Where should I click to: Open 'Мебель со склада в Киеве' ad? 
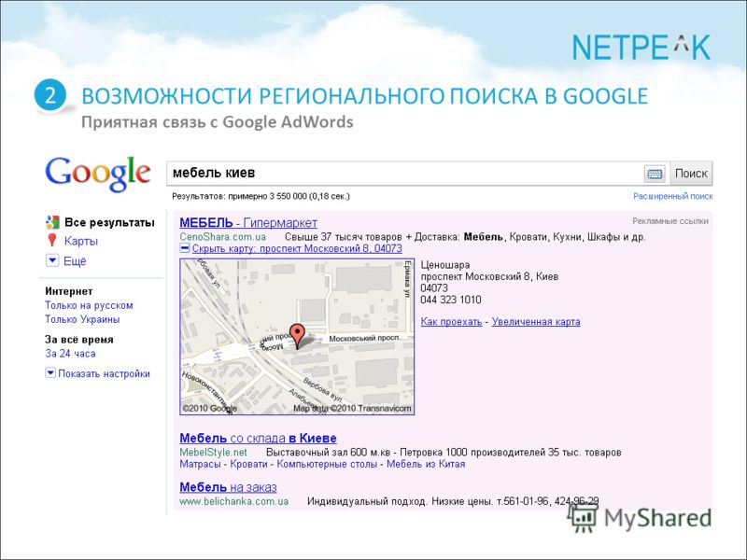coord(259,438)
